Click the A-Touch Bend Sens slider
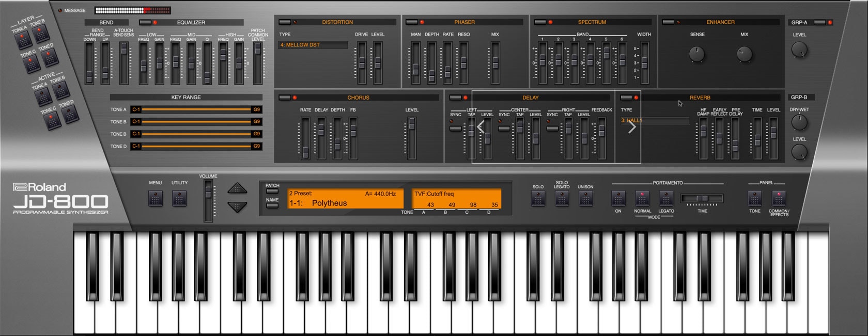This screenshot has height=336, width=868. click(x=123, y=63)
